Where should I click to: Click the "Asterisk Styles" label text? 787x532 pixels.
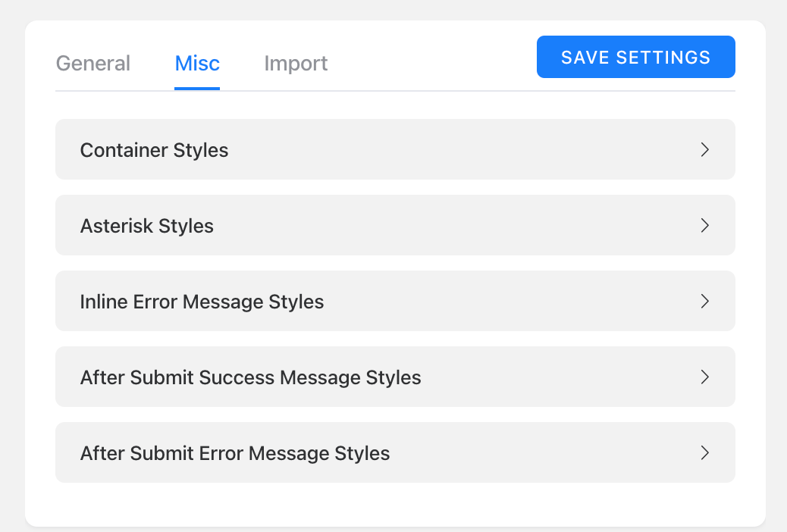[146, 226]
